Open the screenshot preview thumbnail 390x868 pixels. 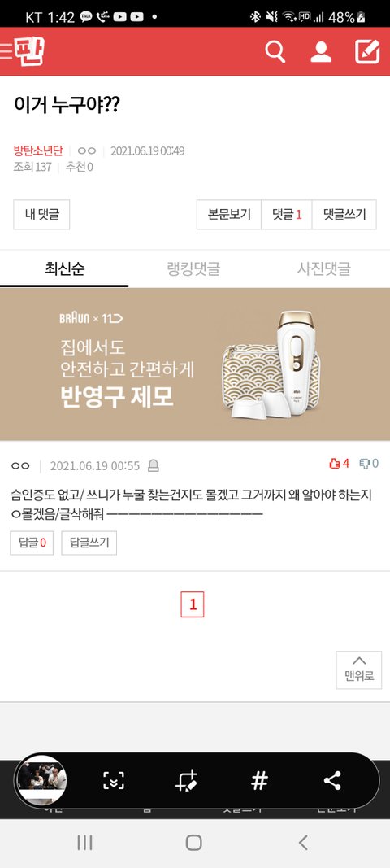[41, 780]
